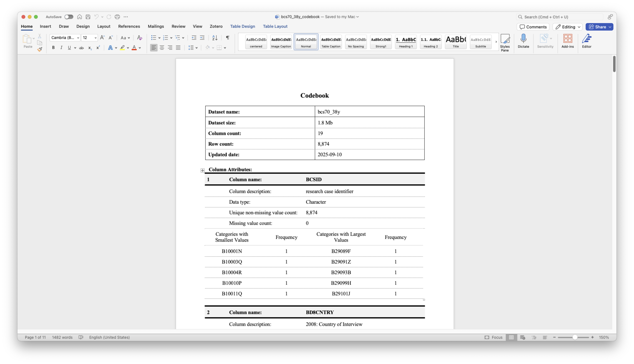The width and height of the screenshot is (634, 364).
Task: Apply strikethrough formatting
Action: [81, 48]
